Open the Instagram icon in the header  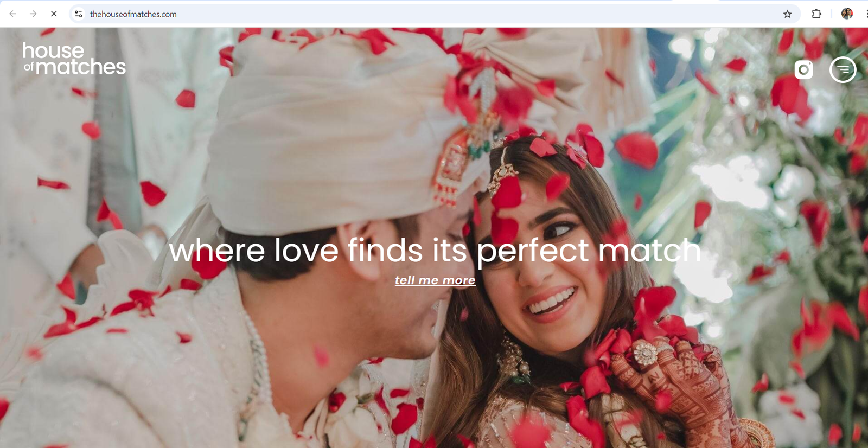(803, 70)
